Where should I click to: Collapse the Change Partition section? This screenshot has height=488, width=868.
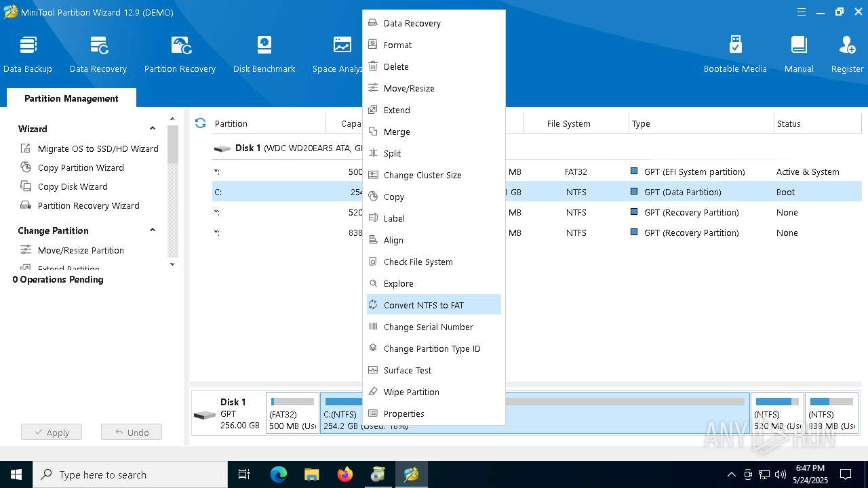(x=153, y=230)
